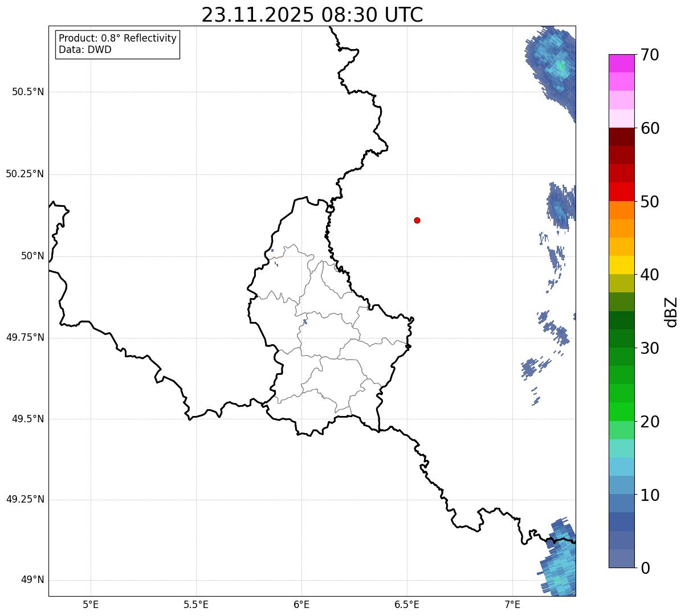
Task: Click the 6°E longitude label
Action: click(301, 604)
